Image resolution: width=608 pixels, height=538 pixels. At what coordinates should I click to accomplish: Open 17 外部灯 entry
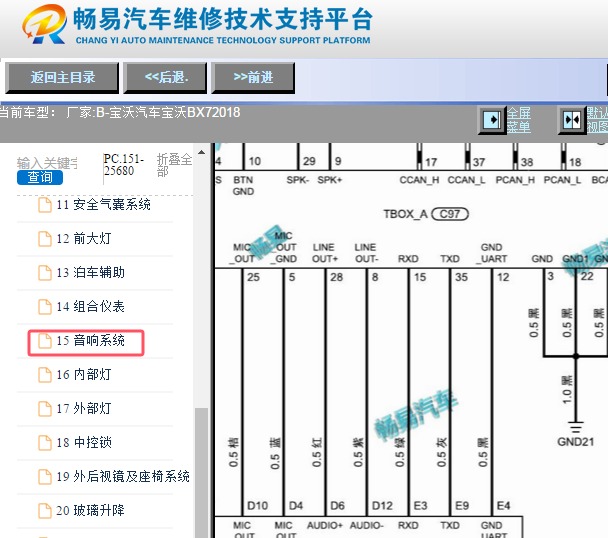[x=84, y=408]
